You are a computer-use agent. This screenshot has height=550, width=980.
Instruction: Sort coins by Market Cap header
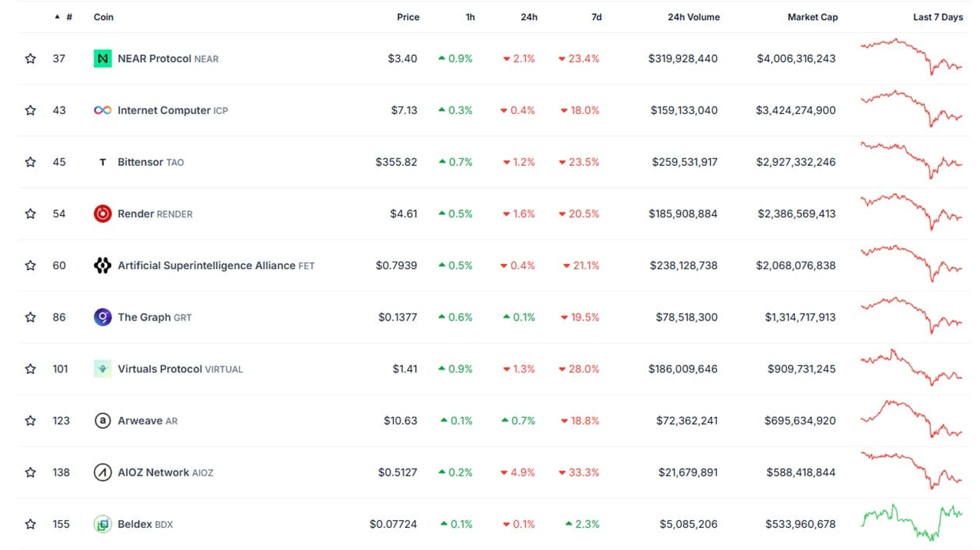tap(812, 17)
